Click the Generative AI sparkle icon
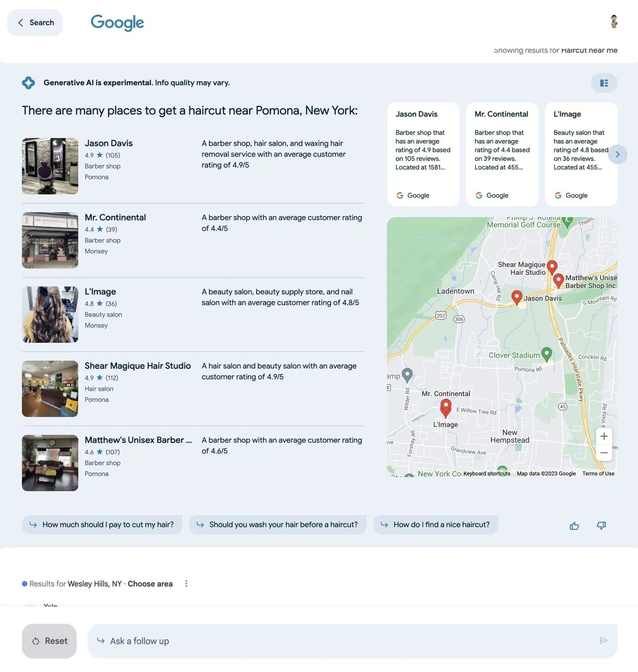The width and height of the screenshot is (638, 672). [x=29, y=83]
